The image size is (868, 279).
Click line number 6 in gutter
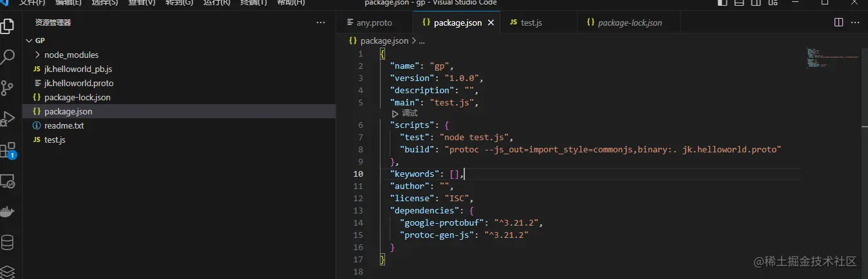pos(361,125)
